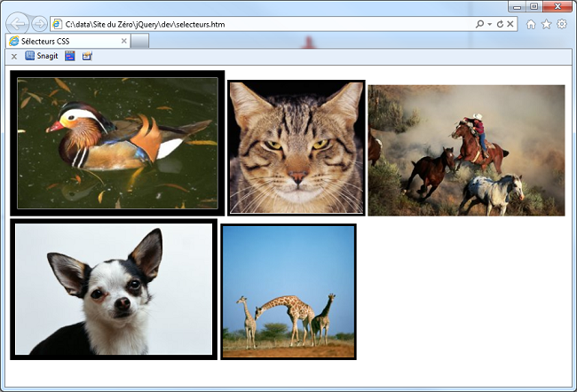Close the Sélecteurs CSS tab
This screenshot has width=577, height=392.
[x=124, y=41]
